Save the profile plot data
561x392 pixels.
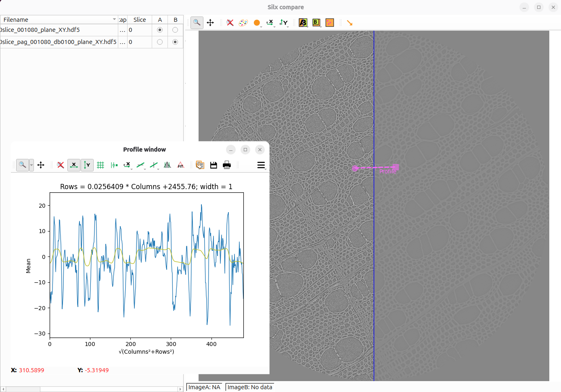coord(214,165)
